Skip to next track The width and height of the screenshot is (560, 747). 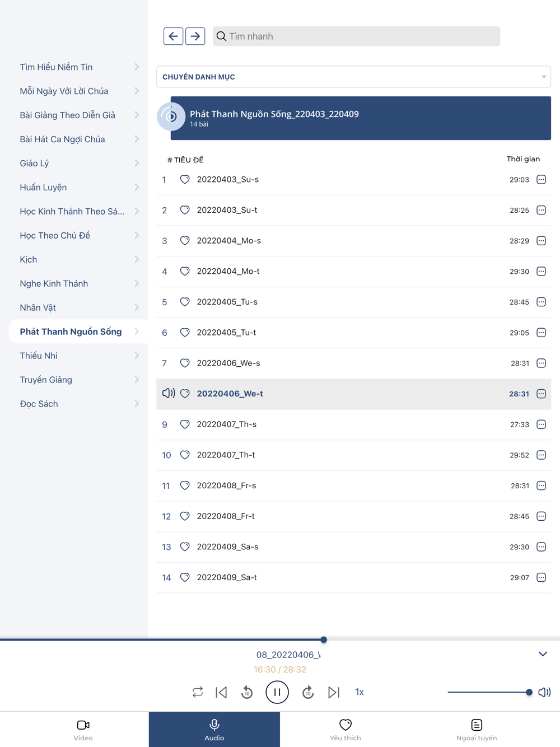click(334, 692)
